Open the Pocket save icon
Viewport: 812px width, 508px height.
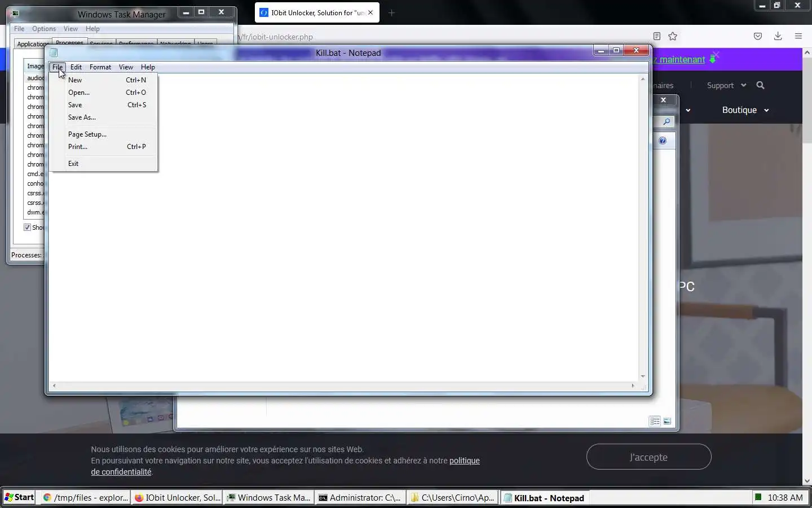point(758,36)
